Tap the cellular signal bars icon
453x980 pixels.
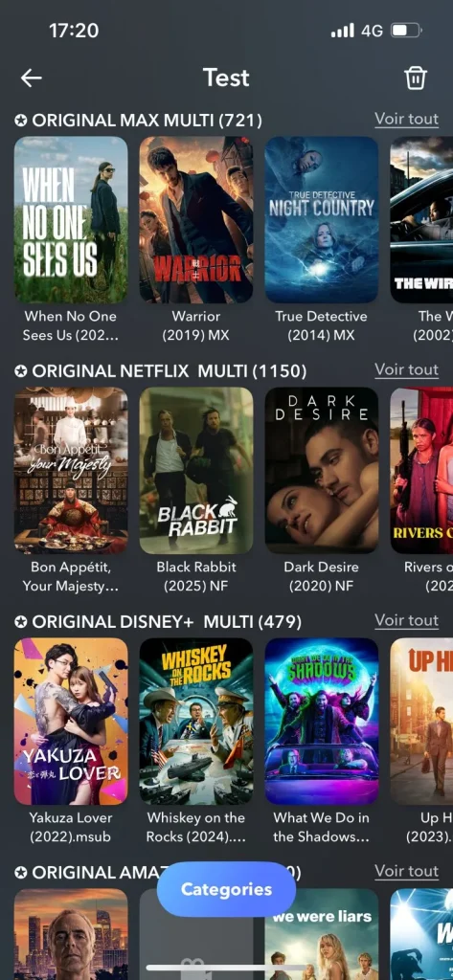click(x=343, y=30)
